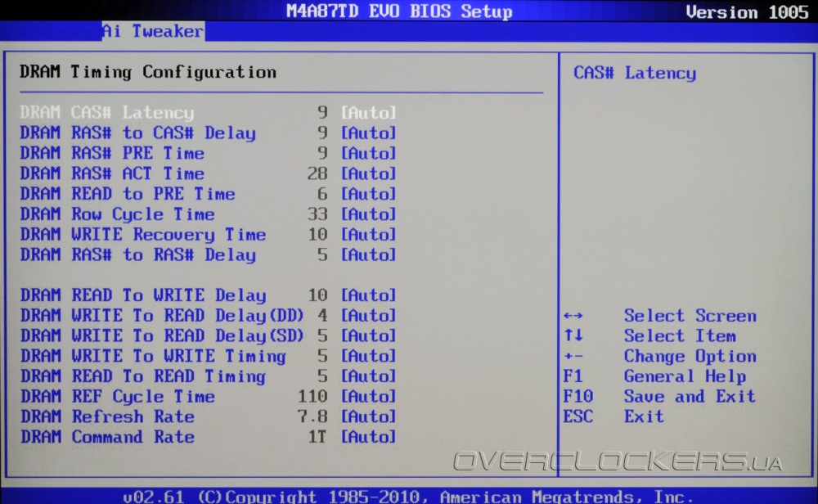Open DRAM Row Cycle Time [Auto] option
The width and height of the screenshot is (818, 504).
368,214
